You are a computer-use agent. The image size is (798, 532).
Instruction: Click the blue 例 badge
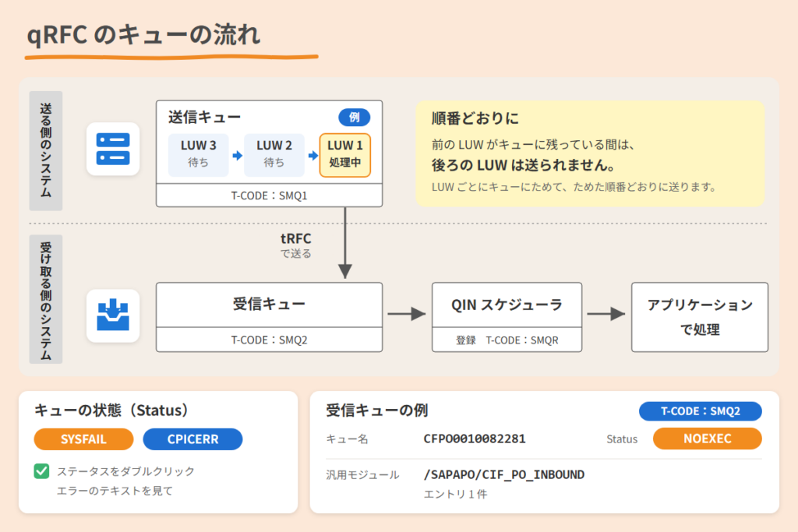click(355, 118)
